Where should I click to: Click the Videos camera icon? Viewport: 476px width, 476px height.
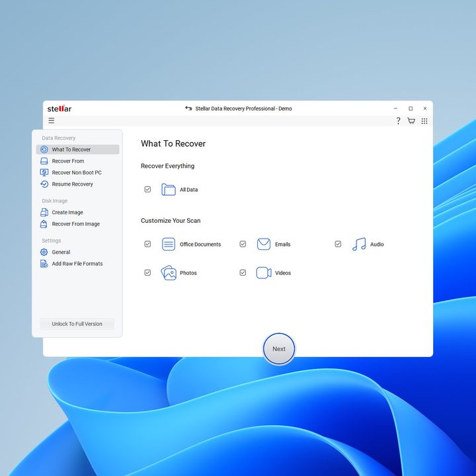coord(264,272)
